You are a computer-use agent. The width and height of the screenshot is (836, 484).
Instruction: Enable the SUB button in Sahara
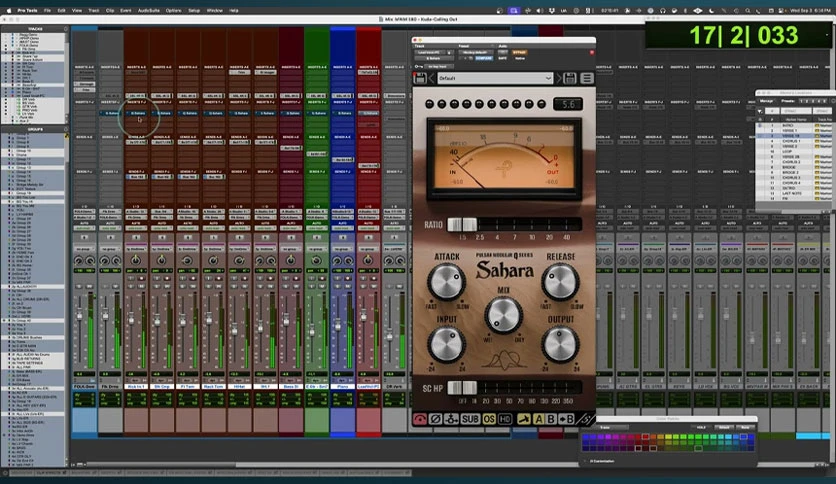[470, 419]
